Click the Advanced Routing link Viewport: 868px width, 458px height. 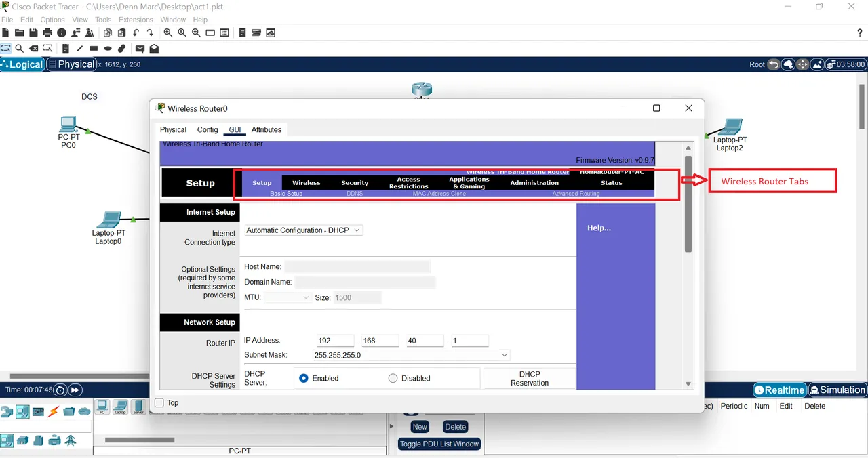pyautogui.click(x=576, y=194)
